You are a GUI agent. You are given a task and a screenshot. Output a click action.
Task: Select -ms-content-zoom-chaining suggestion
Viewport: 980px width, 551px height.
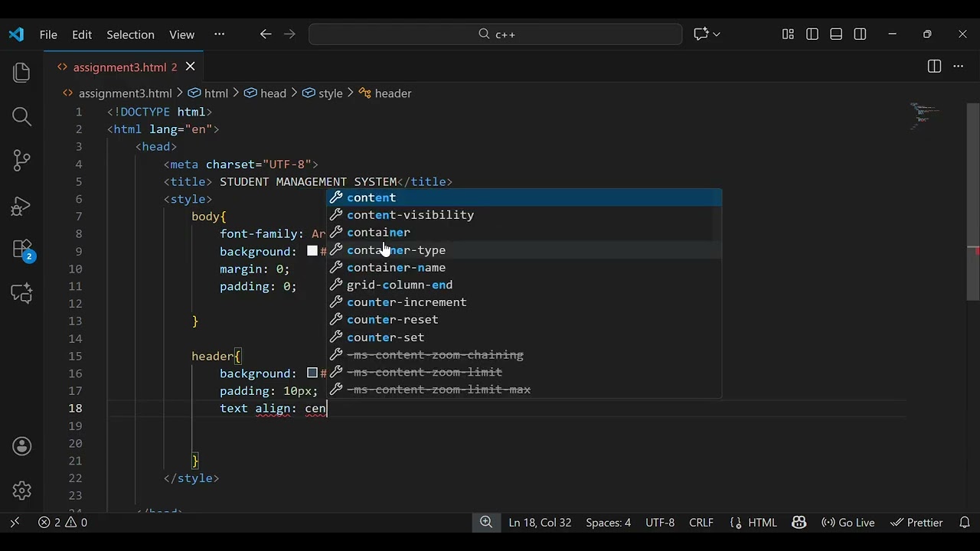click(524, 355)
